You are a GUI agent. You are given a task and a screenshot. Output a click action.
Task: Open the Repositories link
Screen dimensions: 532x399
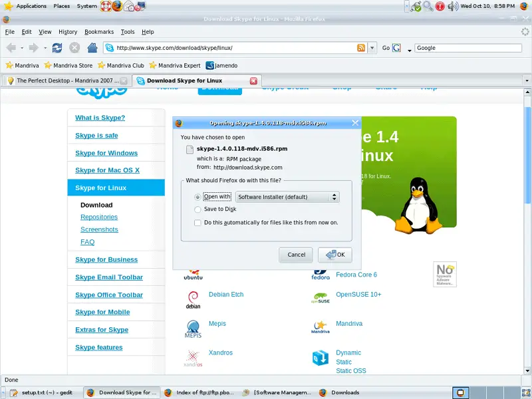click(99, 217)
